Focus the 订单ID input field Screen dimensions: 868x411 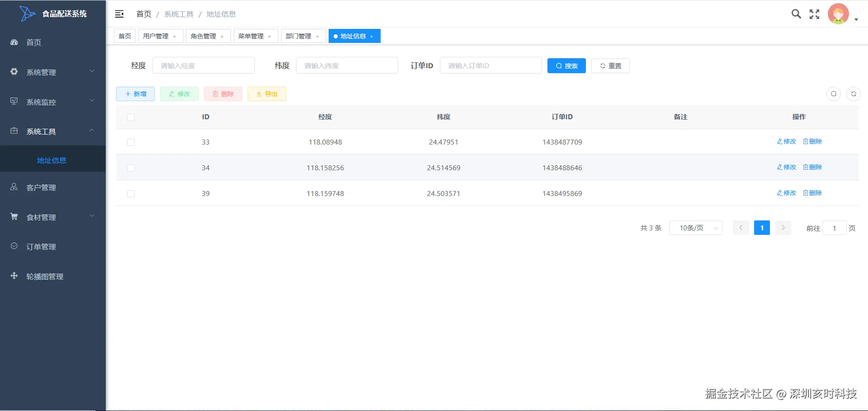(x=491, y=65)
